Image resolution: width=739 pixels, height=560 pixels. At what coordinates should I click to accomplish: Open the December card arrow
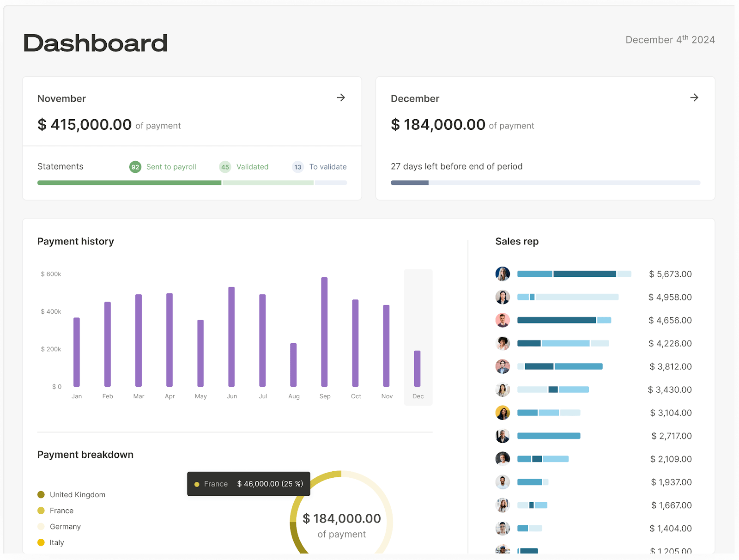click(x=694, y=97)
